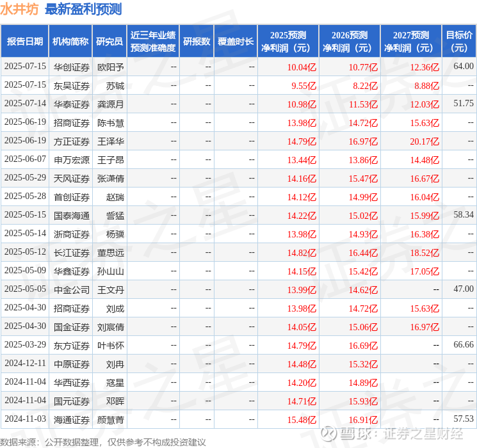Select the 华西证券 institution cell

click(72, 383)
